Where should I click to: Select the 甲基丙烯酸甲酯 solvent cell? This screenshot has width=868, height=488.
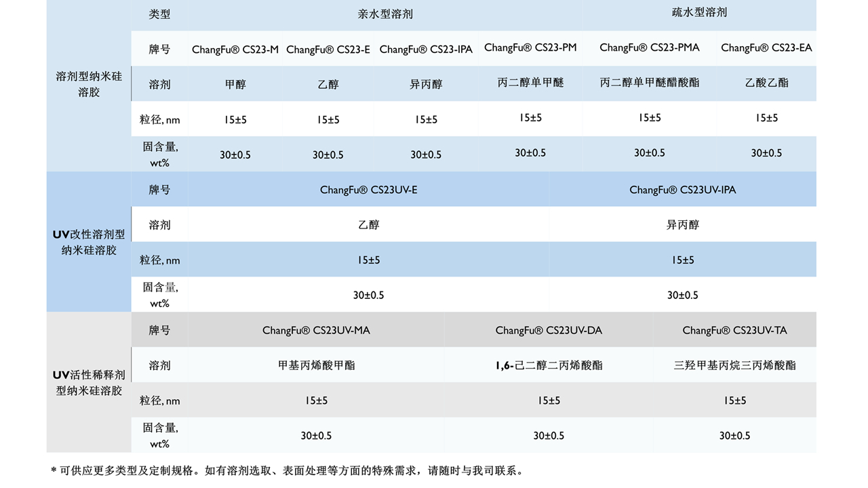316,365
